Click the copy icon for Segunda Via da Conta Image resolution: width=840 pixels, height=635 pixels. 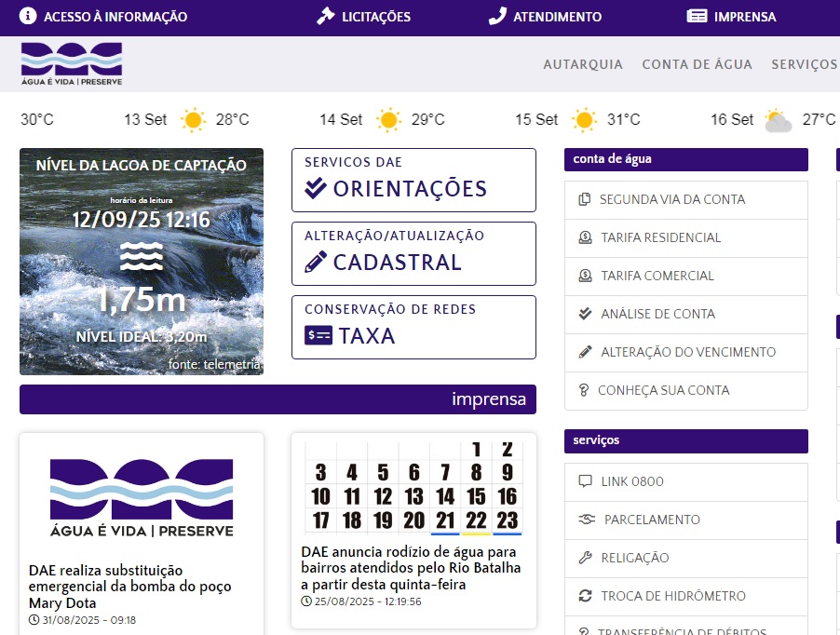pyautogui.click(x=585, y=199)
